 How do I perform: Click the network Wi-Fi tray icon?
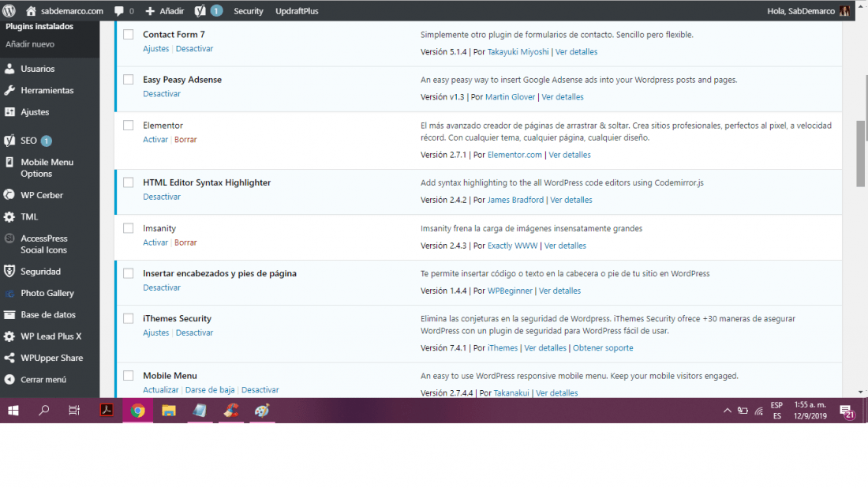(x=759, y=411)
